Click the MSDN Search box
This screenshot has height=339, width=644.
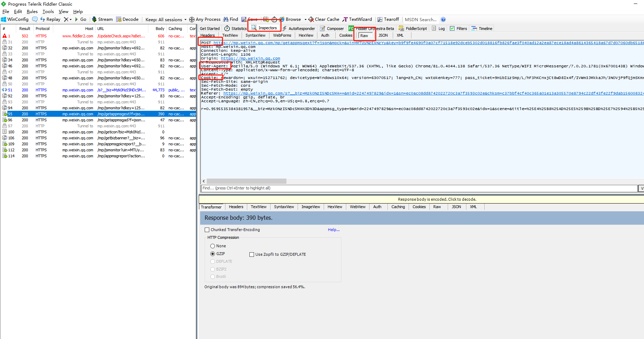coord(421,19)
